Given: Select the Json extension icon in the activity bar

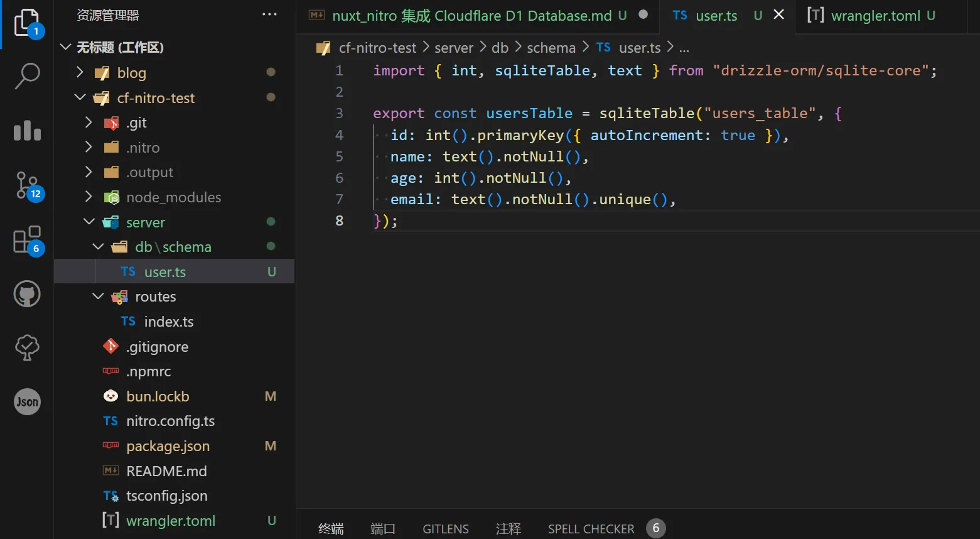Looking at the screenshot, I should pyautogui.click(x=26, y=401).
